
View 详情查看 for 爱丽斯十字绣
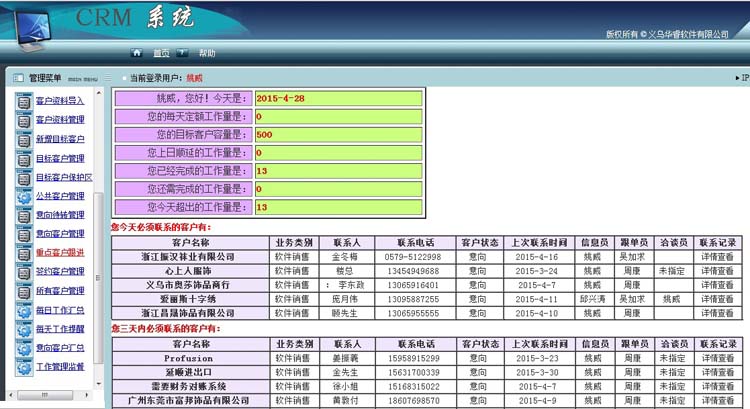click(x=717, y=299)
